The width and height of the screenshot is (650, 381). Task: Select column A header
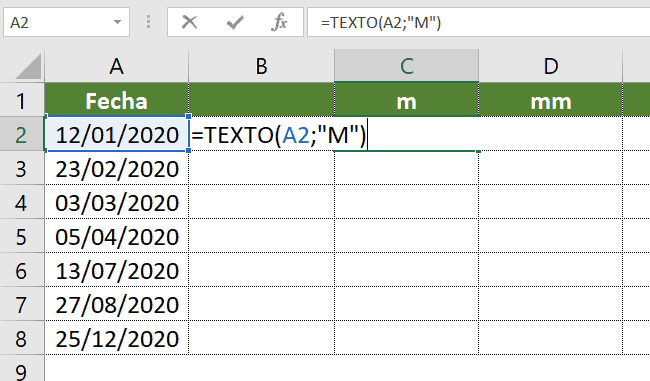(x=116, y=66)
